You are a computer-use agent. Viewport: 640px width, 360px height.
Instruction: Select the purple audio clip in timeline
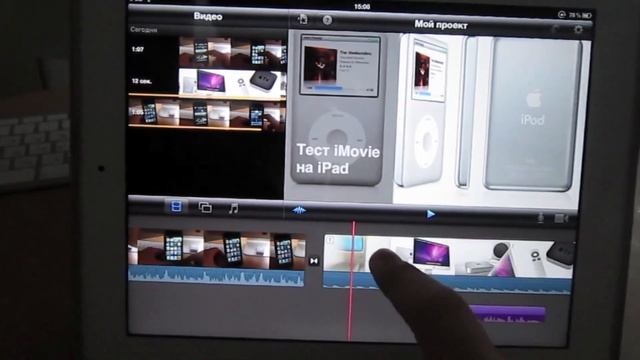tap(507, 315)
